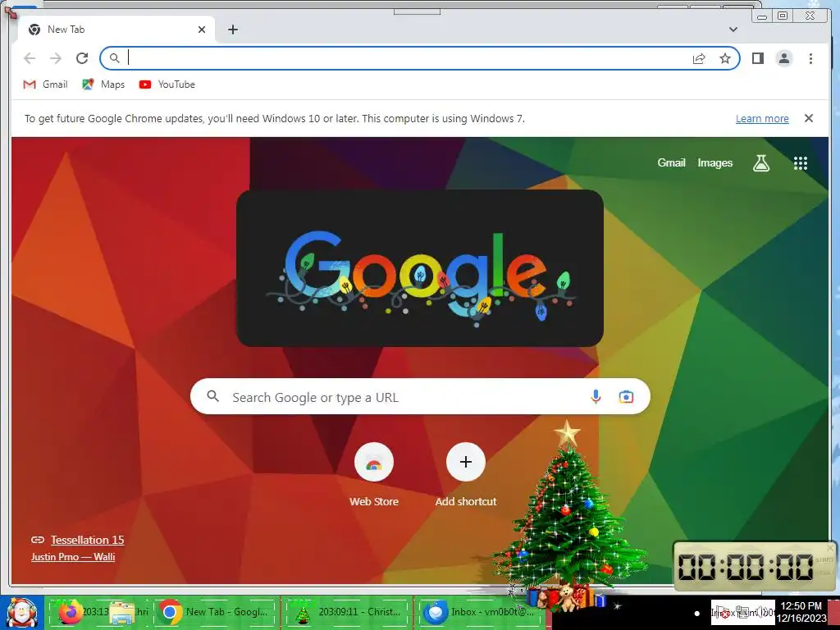Open the Tessellation 15 theme link
Image resolution: width=840 pixels, height=630 pixels.
click(87, 540)
